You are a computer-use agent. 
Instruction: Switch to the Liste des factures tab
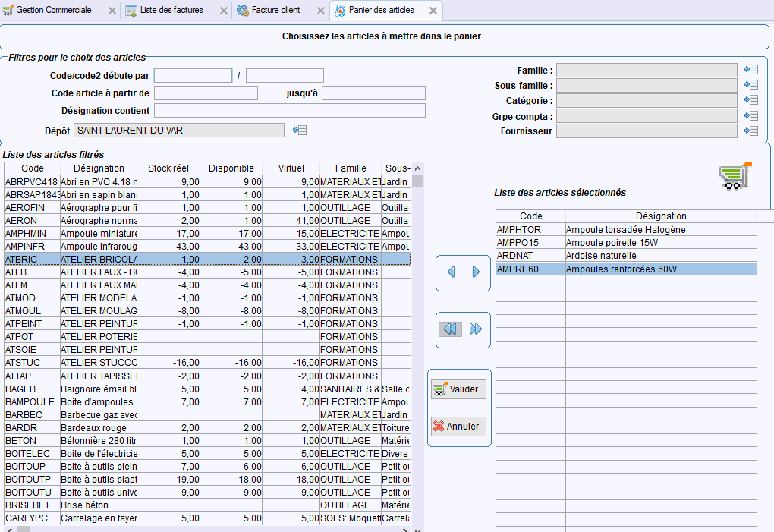click(x=169, y=11)
